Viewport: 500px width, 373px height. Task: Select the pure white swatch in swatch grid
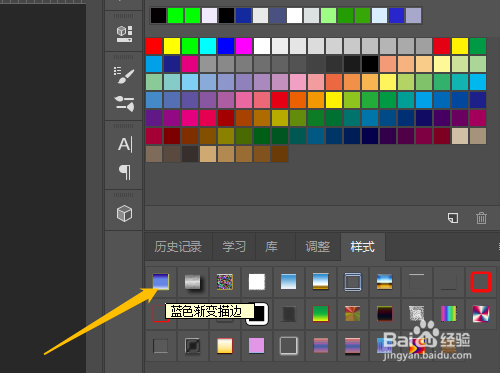coord(262,46)
